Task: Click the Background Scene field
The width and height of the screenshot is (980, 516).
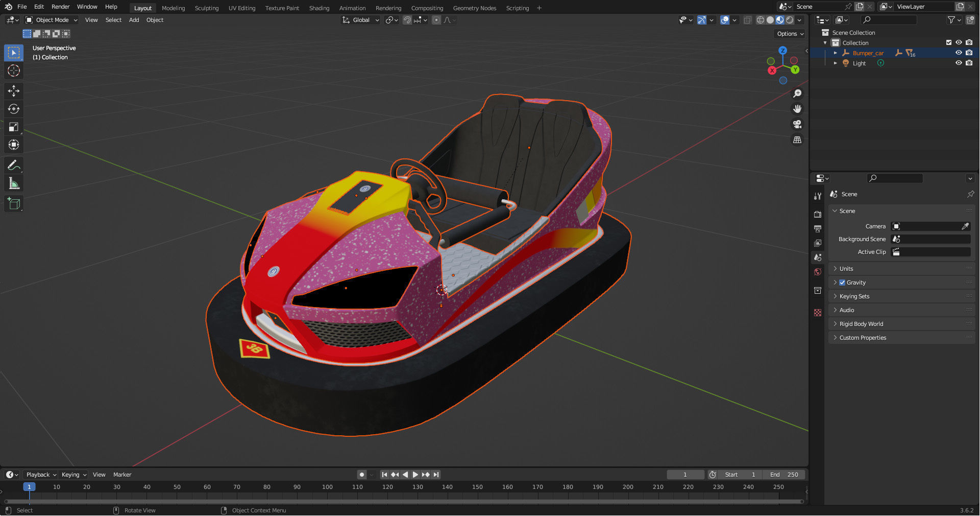Action: click(x=930, y=239)
